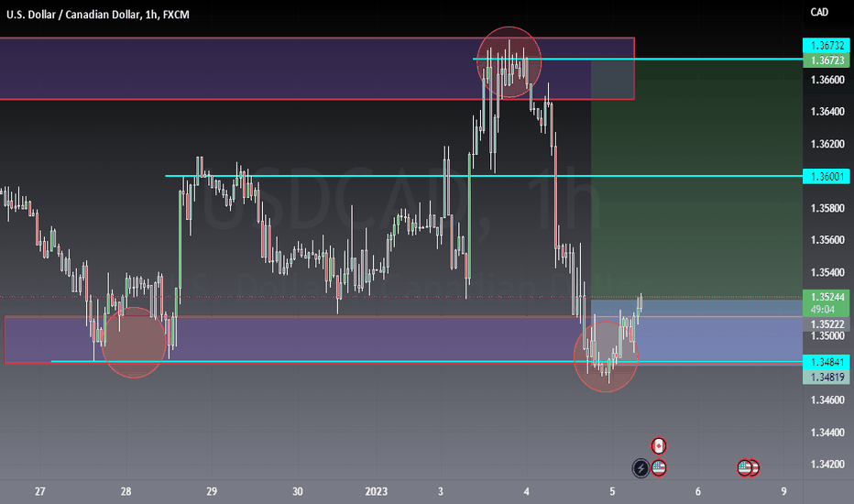Viewport: 854px width, 504px height.
Task: Click date label 6 on time axis
Action: click(697, 491)
